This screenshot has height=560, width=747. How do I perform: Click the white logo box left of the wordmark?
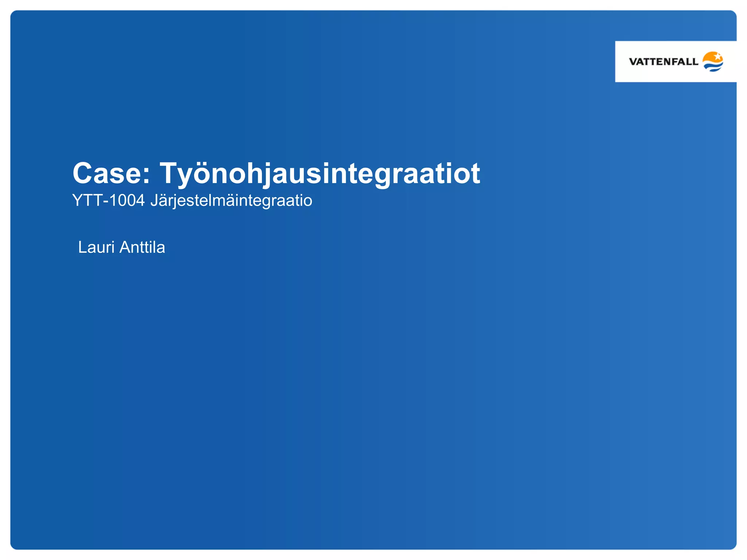[622, 62]
